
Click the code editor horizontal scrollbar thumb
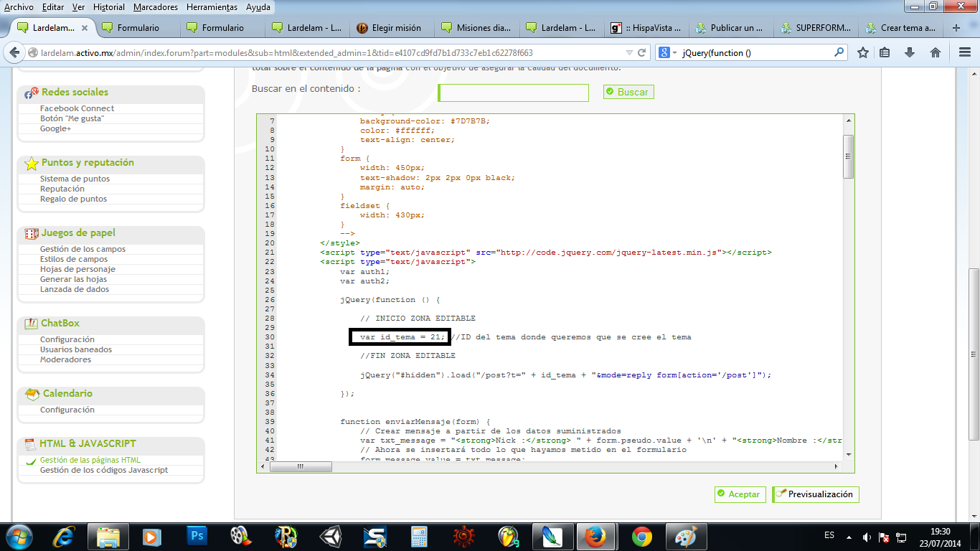tap(300, 466)
